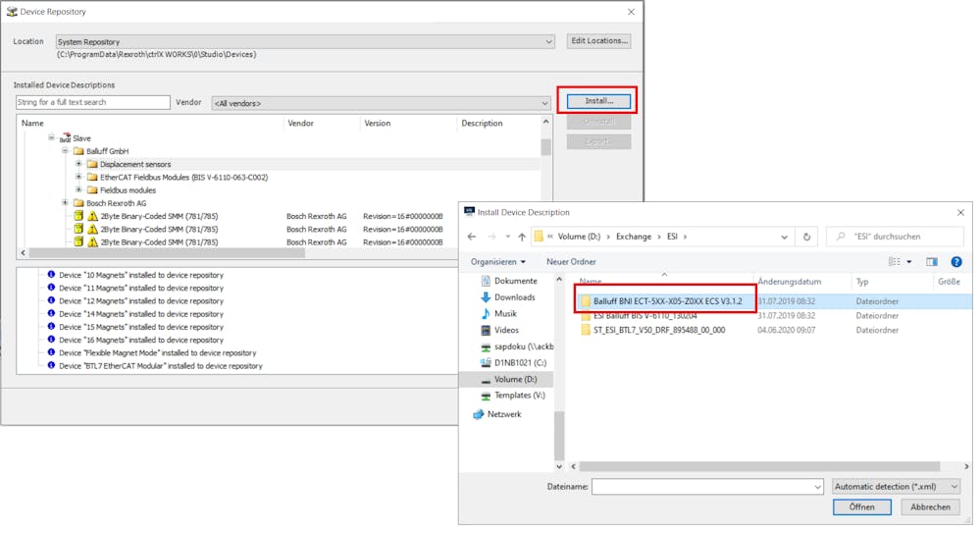Click the full text search field
Image resolution: width=980 pixels, height=533 pixels.
(92, 102)
